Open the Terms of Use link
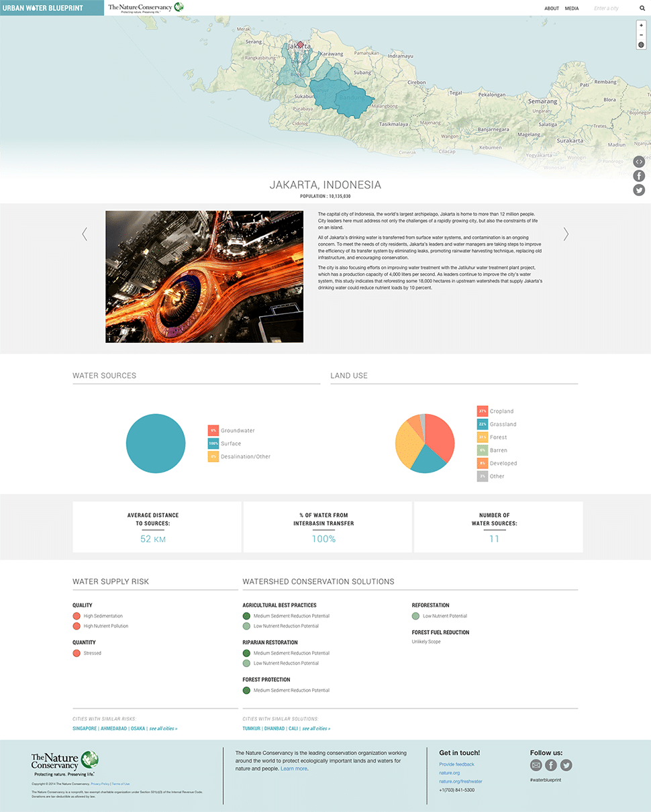Screen dimensions: 651x812 click(x=121, y=784)
